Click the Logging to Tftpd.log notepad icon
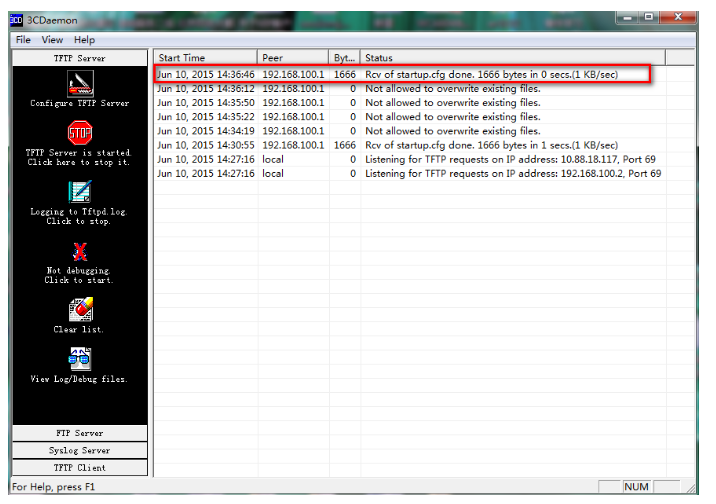Image resolution: width=716 pixels, height=504 pixels. (80, 192)
